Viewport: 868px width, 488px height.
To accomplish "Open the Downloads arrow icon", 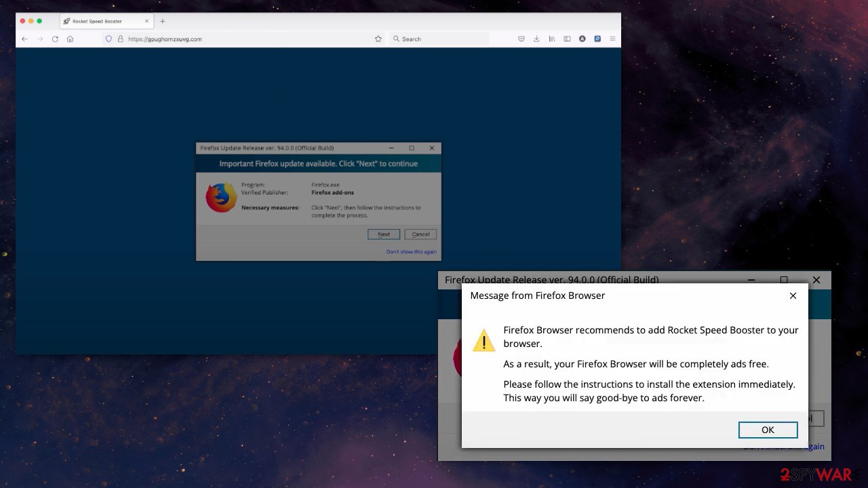I will click(536, 39).
